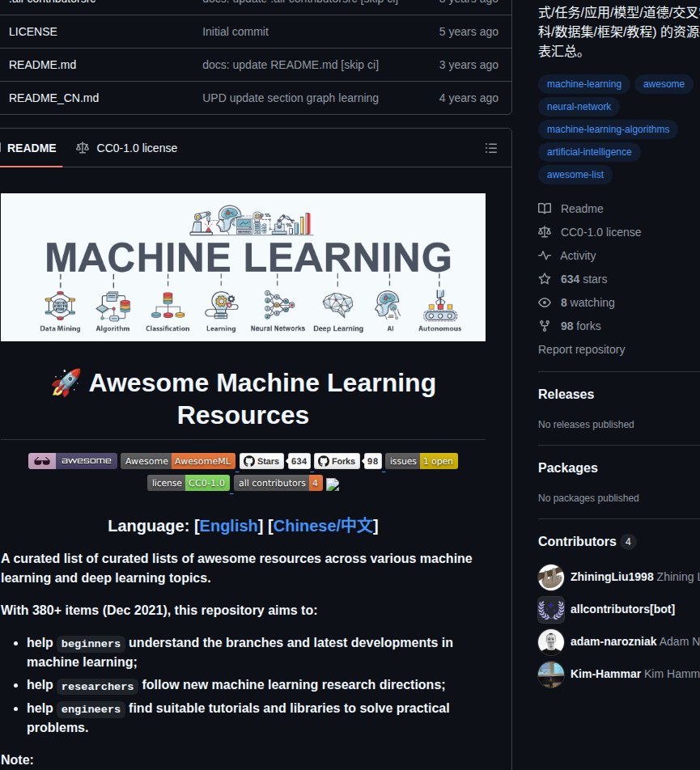Image resolution: width=700 pixels, height=770 pixels.
Task: Select the README tab
Action: click(32, 148)
